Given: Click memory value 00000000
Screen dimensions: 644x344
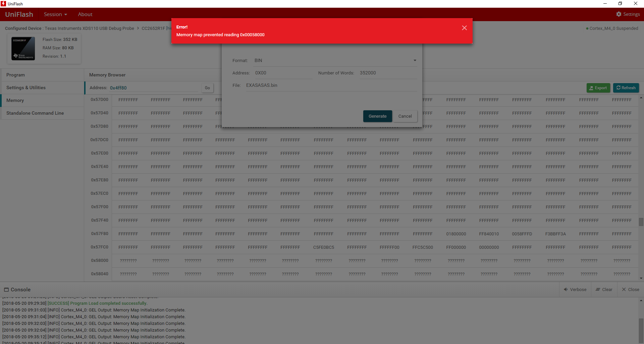Looking at the screenshot, I should click(x=489, y=247).
